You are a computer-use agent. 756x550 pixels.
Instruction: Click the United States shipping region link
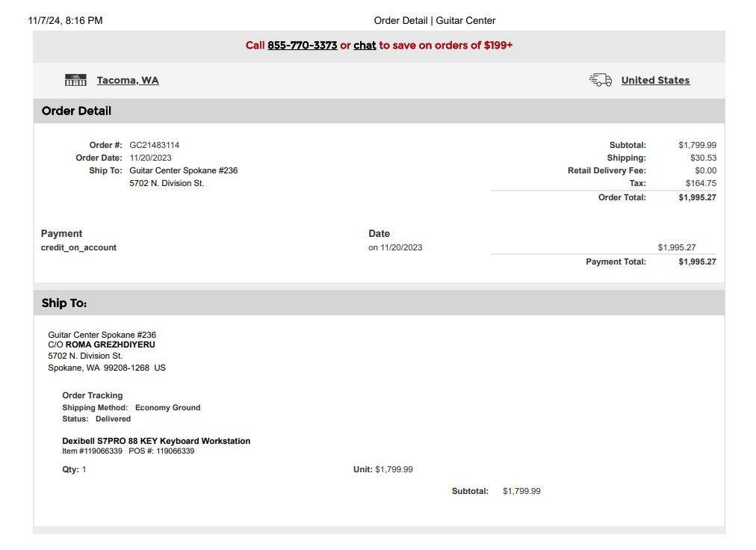[655, 80]
